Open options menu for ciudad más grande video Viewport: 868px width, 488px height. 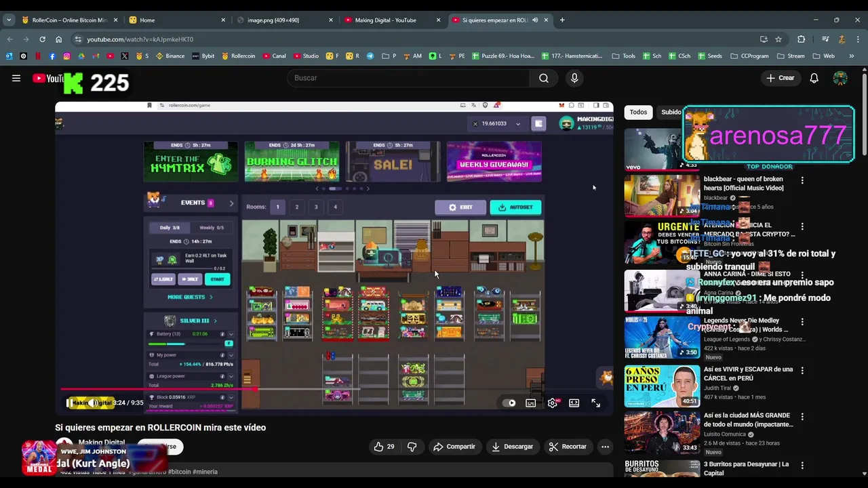click(x=802, y=417)
